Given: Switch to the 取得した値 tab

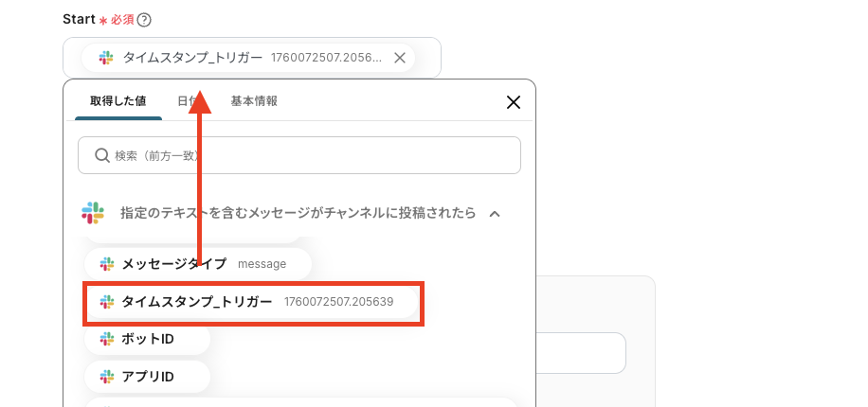Looking at the screenshot, I should pos(118,101).
